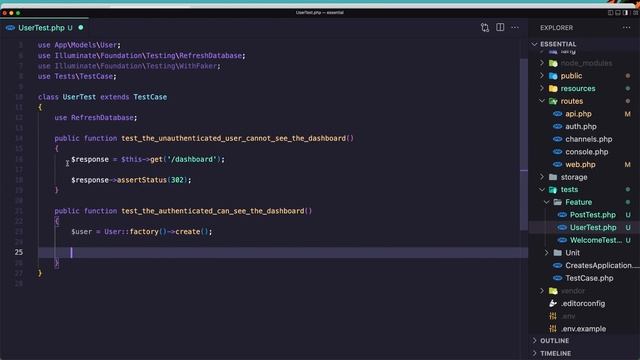
Task: Click the 302 status value in the code
Action: (177, 180)
